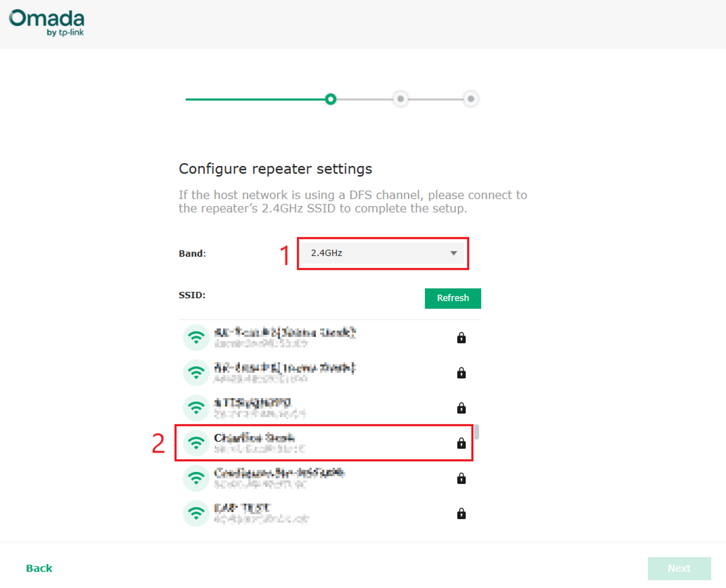This screenshot has width=726, height=588.
Task: Click the Wi-Fi icon of the fourth listed network
Action: [x=196, y=443]
